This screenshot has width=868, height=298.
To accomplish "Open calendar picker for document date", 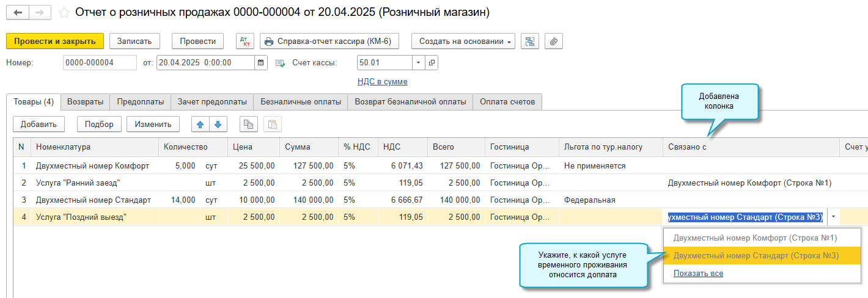I will coord(261,63).
